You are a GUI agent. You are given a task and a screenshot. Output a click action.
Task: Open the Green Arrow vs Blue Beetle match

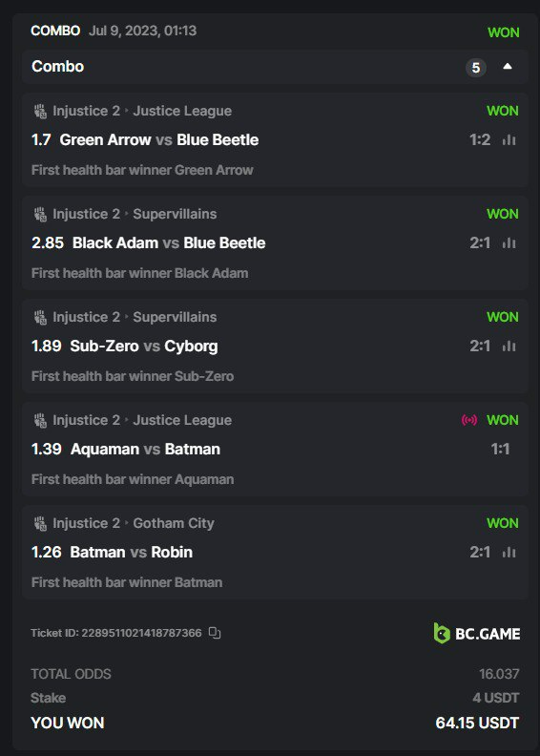(159, 139)
